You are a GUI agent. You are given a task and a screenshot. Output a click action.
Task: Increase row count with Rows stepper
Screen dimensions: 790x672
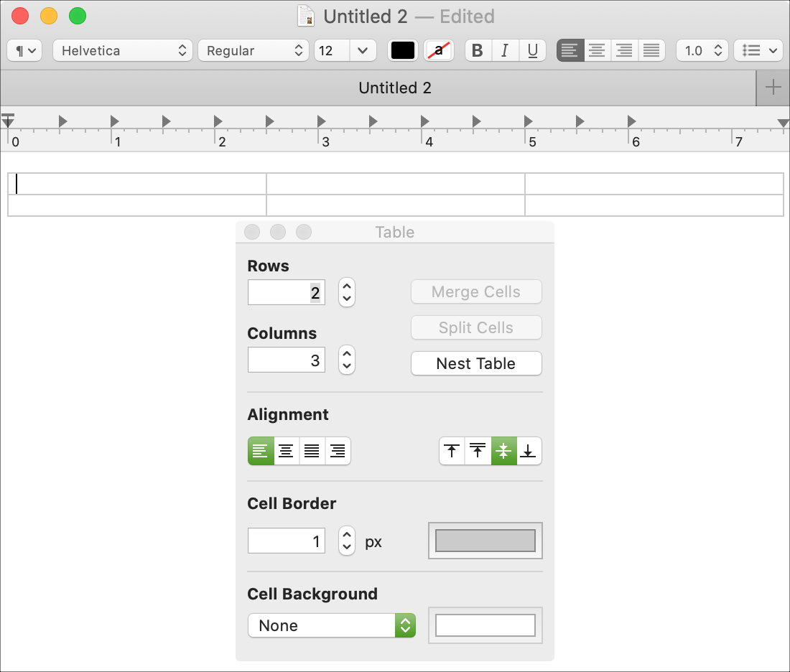tap(347, 286)
